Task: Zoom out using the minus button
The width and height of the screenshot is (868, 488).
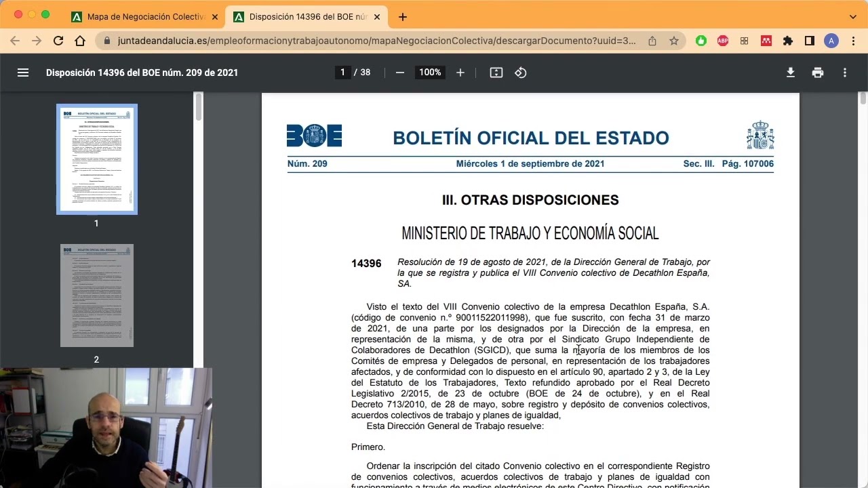Action: tap(400, 73)
